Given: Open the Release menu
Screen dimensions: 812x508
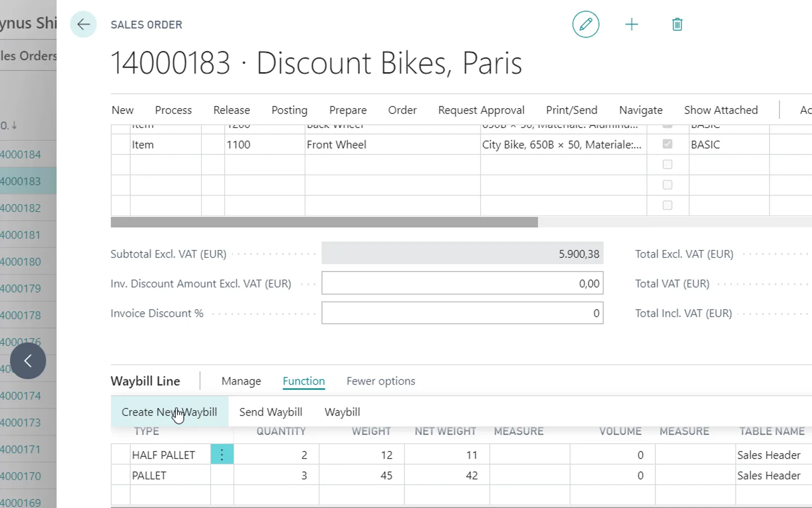Looking at the screenshot, I should (x=231, y=110).
